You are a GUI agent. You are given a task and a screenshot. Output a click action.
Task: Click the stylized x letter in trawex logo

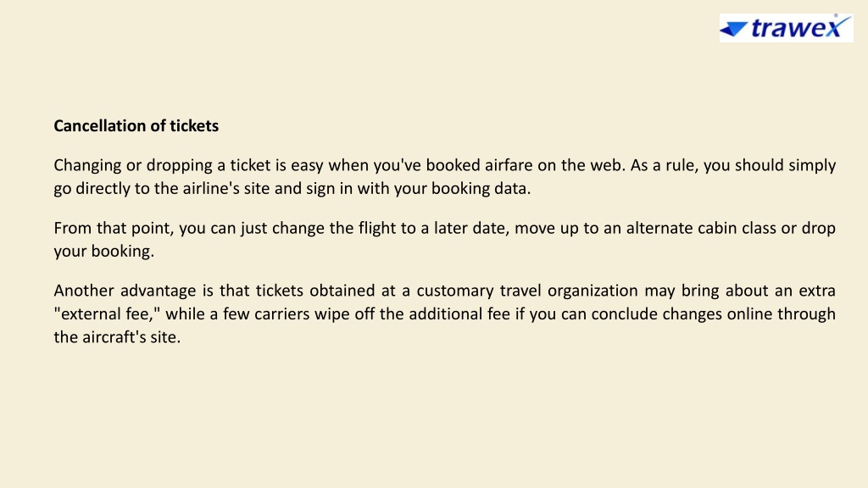[837, 27]
